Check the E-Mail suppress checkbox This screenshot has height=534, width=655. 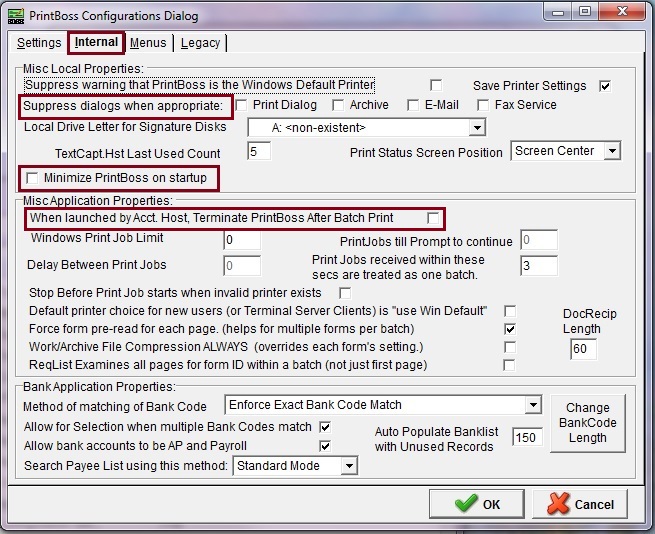click(413, 105)
